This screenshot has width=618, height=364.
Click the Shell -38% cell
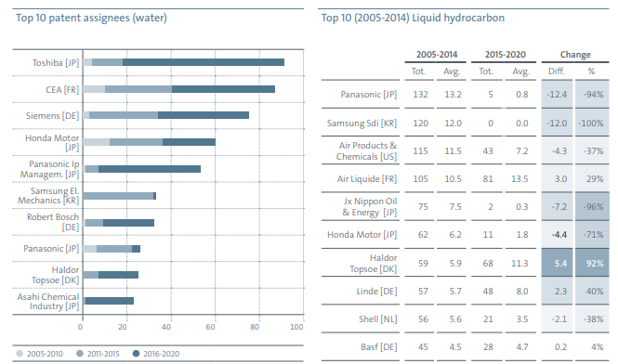[x=592, y=319]
